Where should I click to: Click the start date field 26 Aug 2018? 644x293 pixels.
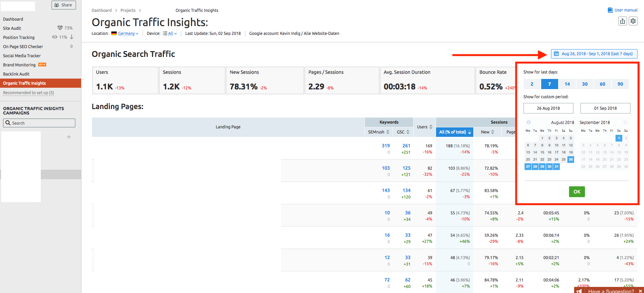(x=548, y=108)
